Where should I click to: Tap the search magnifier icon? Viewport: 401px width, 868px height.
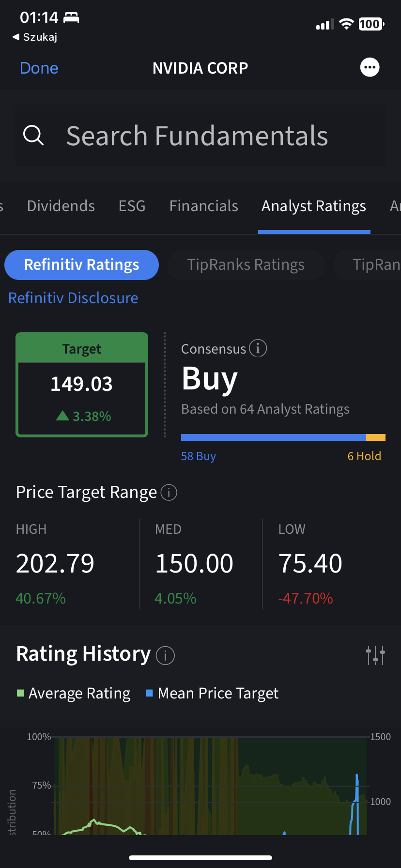tap(33, 136)
